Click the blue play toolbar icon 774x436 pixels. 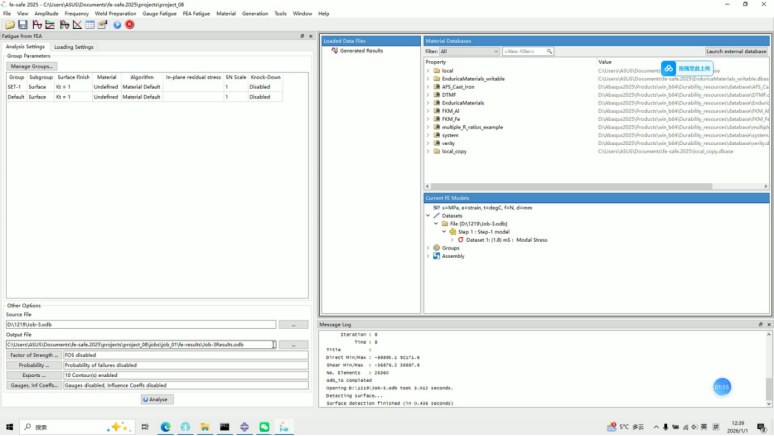click(117, 25)
